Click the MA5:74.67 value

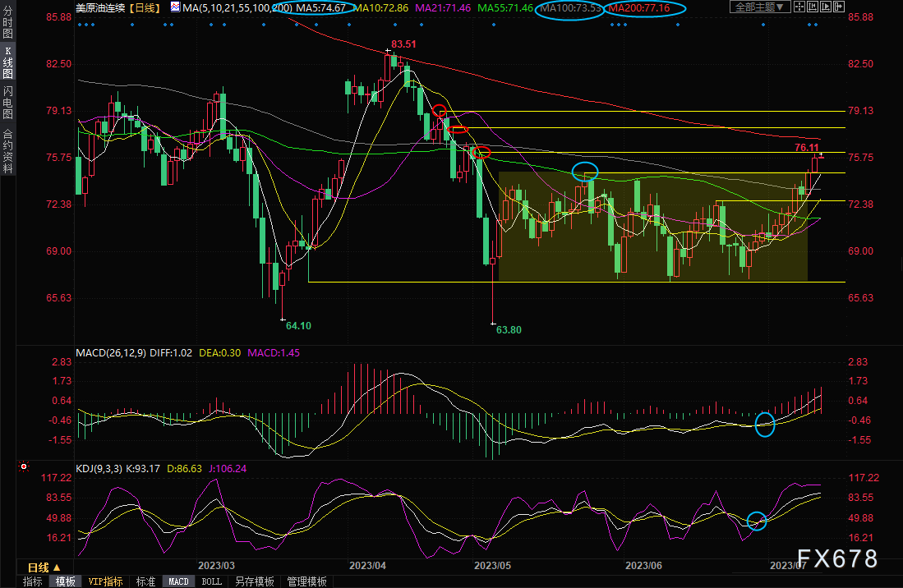(320, 8)
